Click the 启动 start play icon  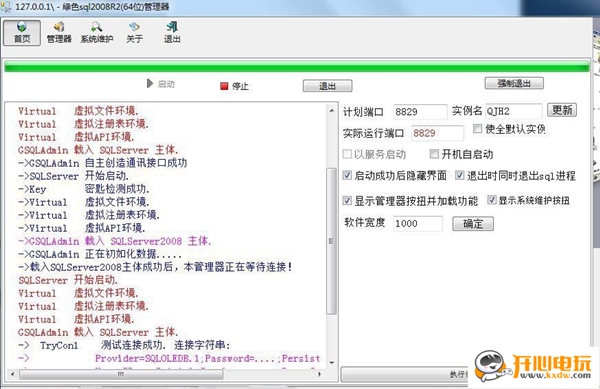pos(161,84)
